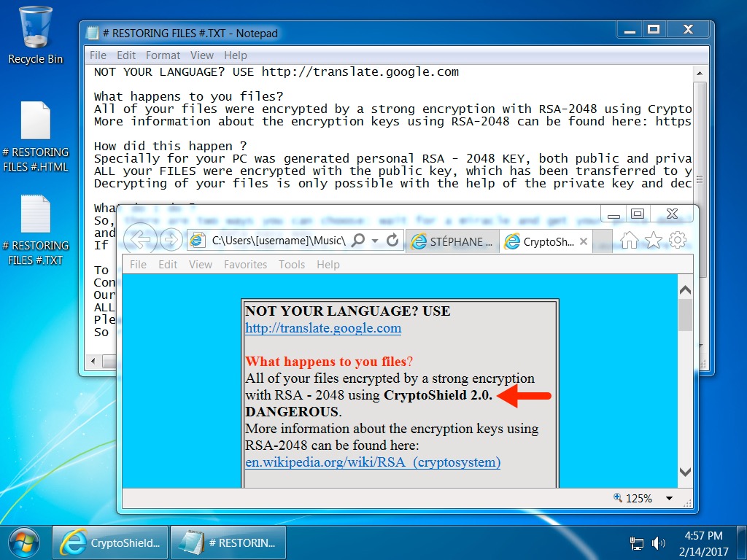Click the Internet Explorer scroll down arrow
The image size is (747, 560).
point(685,472)
